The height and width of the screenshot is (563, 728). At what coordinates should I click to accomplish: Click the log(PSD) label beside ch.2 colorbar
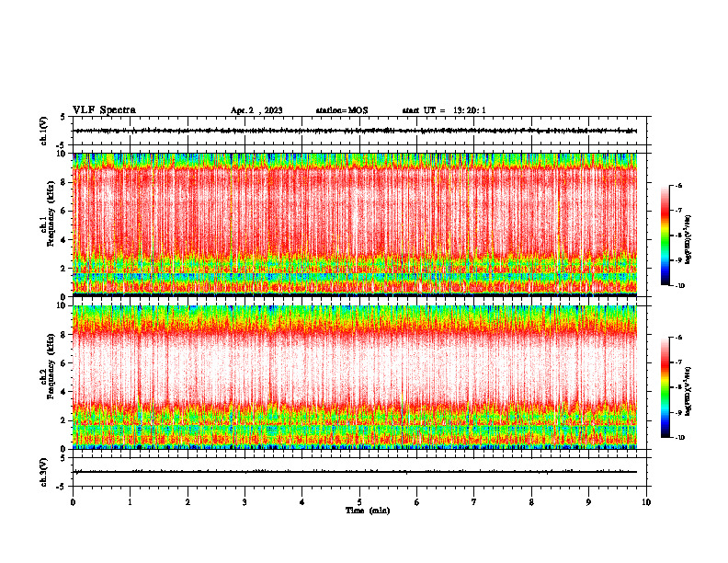(x=688, y=391)
